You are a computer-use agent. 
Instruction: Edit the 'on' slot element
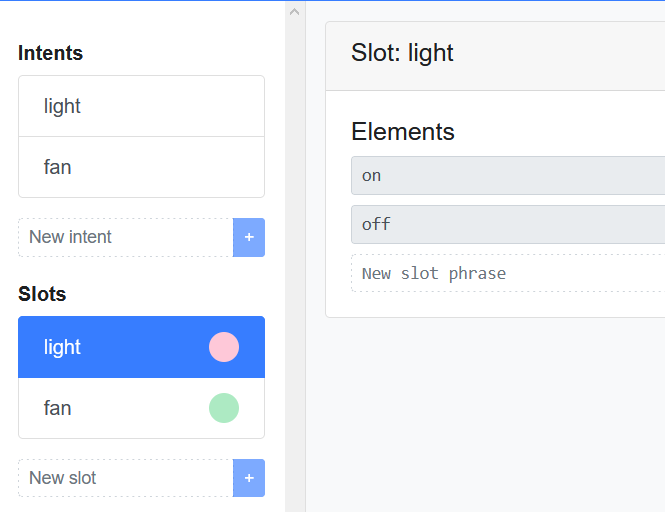507,175
